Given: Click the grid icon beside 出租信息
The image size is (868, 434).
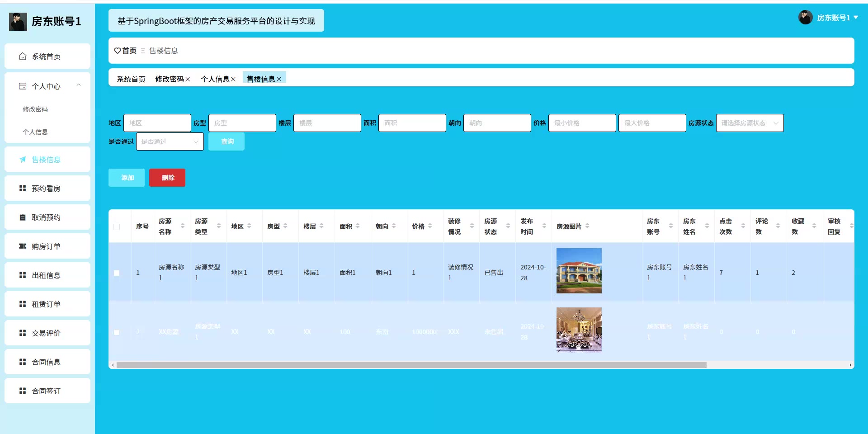Looking at the screenshot, I should [x=23, y=275].
